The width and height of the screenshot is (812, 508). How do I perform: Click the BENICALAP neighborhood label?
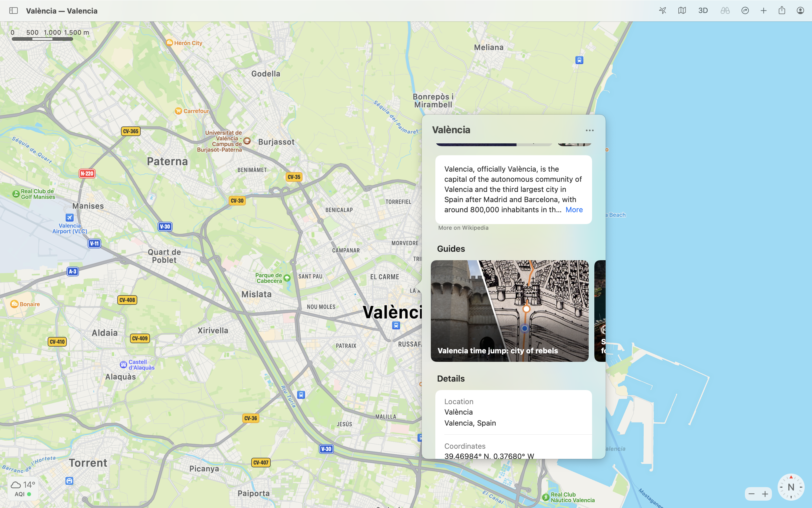(x=339, y=210)
